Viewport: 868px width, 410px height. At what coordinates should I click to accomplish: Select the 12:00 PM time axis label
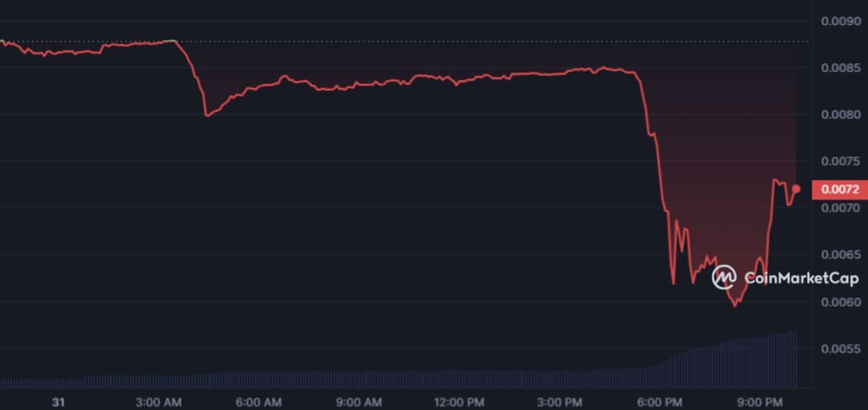(459, 403)
